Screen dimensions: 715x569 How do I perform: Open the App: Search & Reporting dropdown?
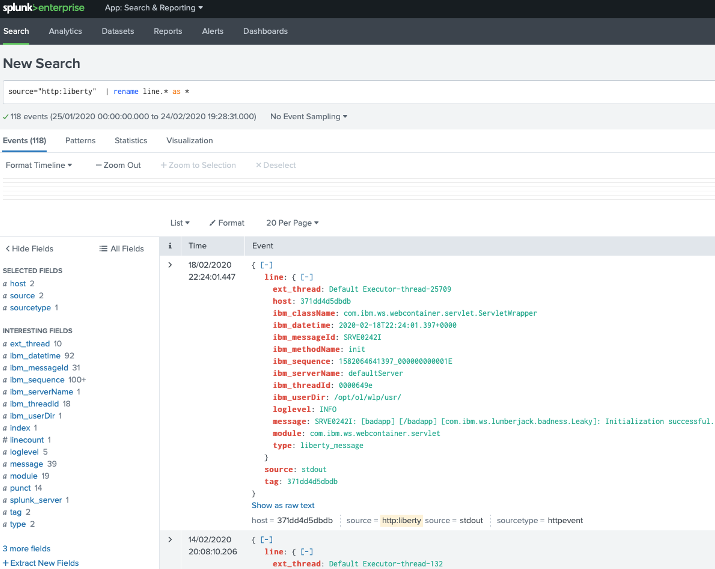click(x=154, y=8)
